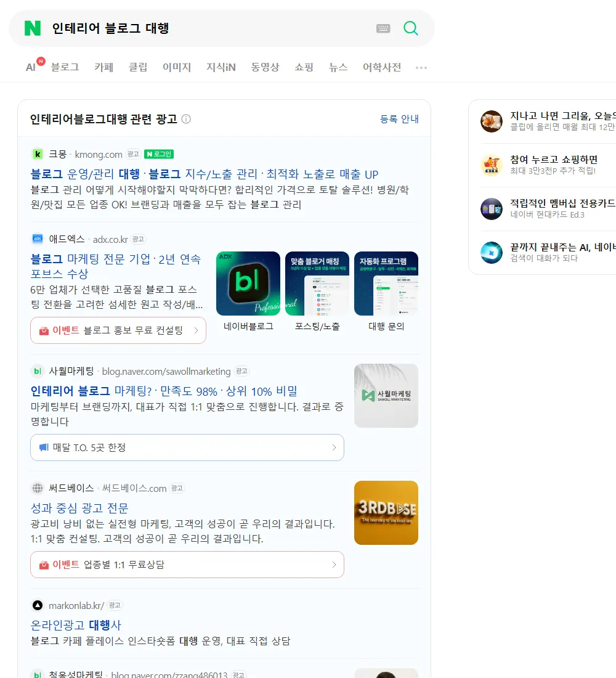Switch to the AI search tab
Screen dimensions: 616x678
(x=31, y=67)
